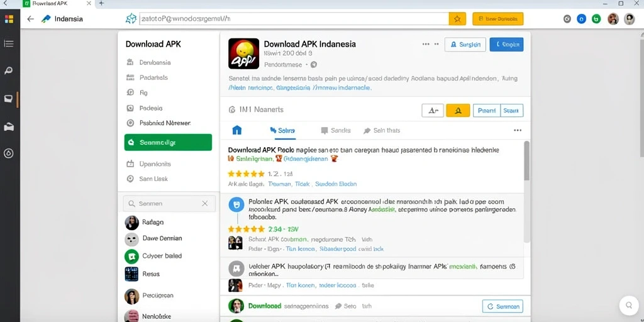This screenshot has width=644, height=322.
Task: Click the green circle icon in top-right toolbar
Action: pos(596,19)
